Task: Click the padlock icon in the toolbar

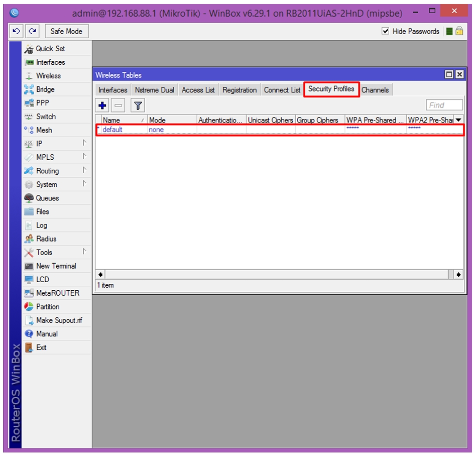Action: (459, 31)
